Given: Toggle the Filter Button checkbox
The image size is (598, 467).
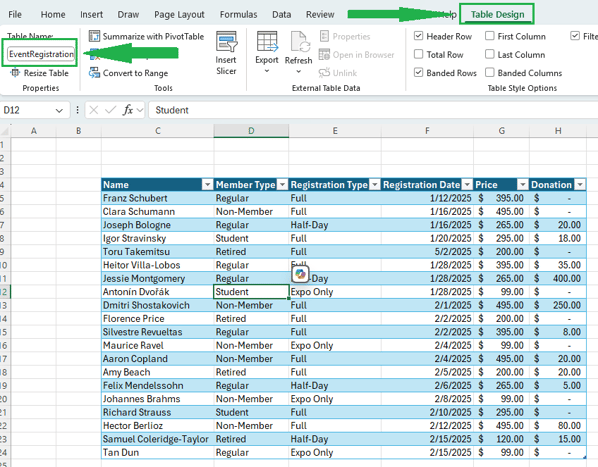Looking at the screenshot, I should (575, 36).
